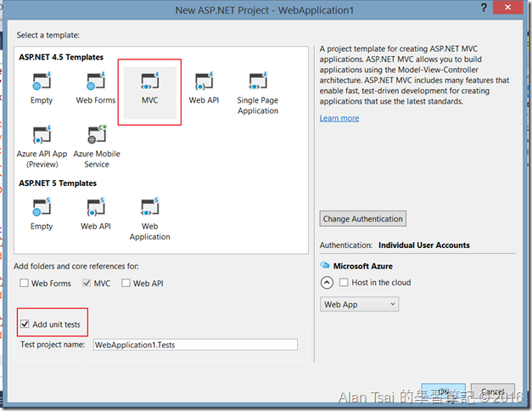This screenshot has width=532, height=411.
Task: Pick the ASP.NET 5 Web Application template icon
Action: 149,207
